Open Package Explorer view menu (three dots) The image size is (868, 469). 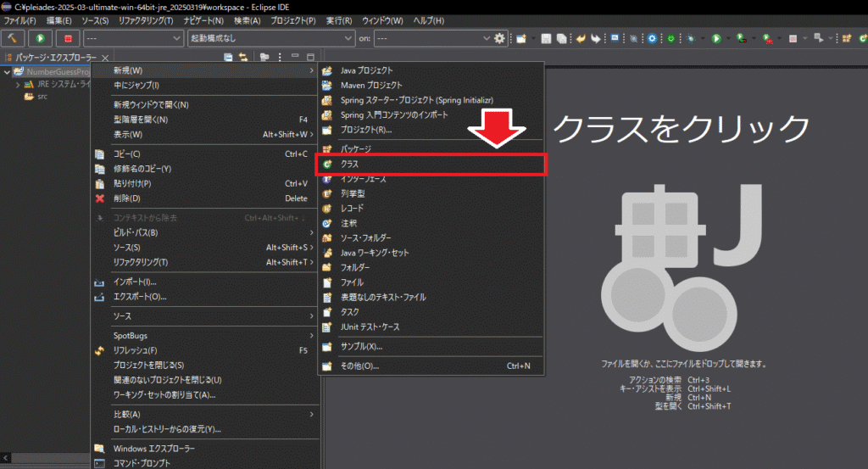coord(280,57)
